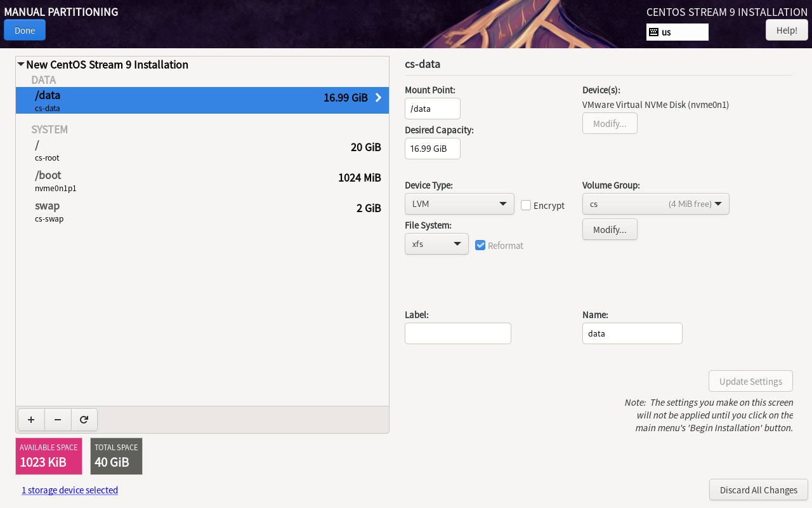Open the 1 storage device selected link
The height and width of the screenshot is (508, 812).
click(x=70, y=490)
